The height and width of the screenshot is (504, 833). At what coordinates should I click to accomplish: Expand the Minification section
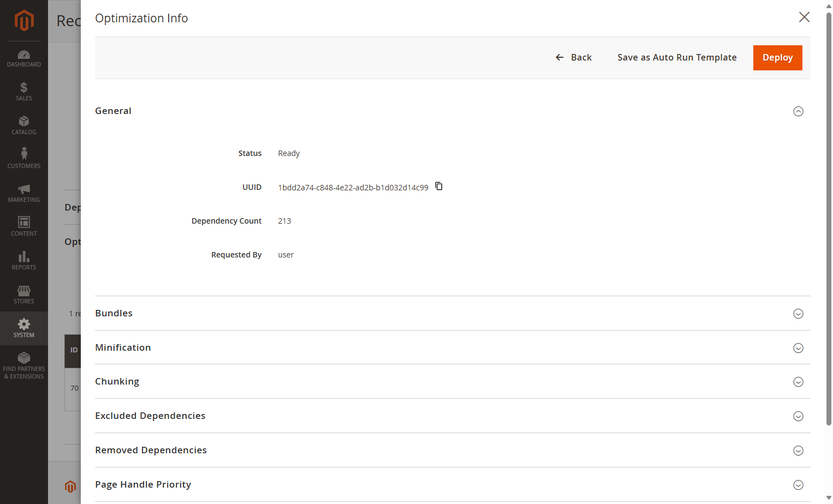(x=798, y=348)
